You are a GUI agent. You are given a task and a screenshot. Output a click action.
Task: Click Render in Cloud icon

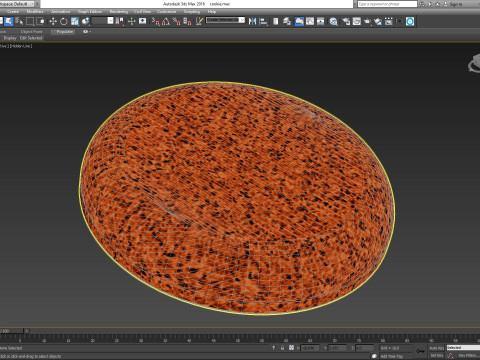(378, 22)
